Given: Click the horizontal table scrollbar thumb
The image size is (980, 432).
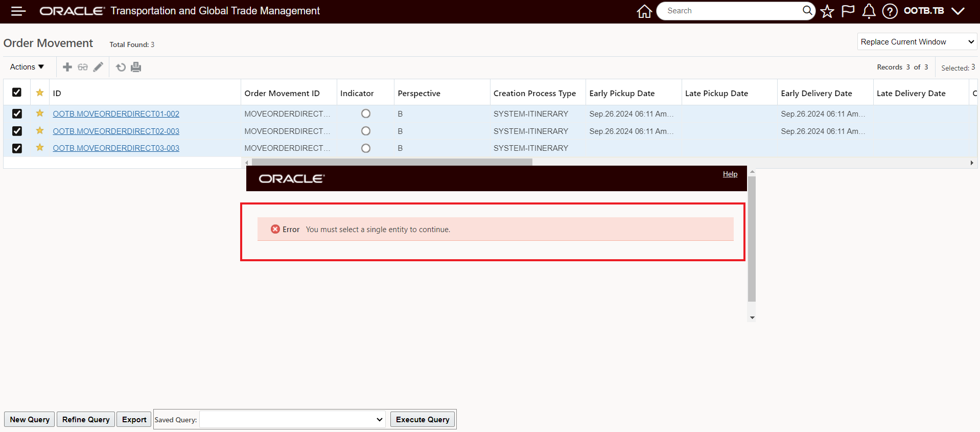Looking at the screenshot, I should click(392, 162).
